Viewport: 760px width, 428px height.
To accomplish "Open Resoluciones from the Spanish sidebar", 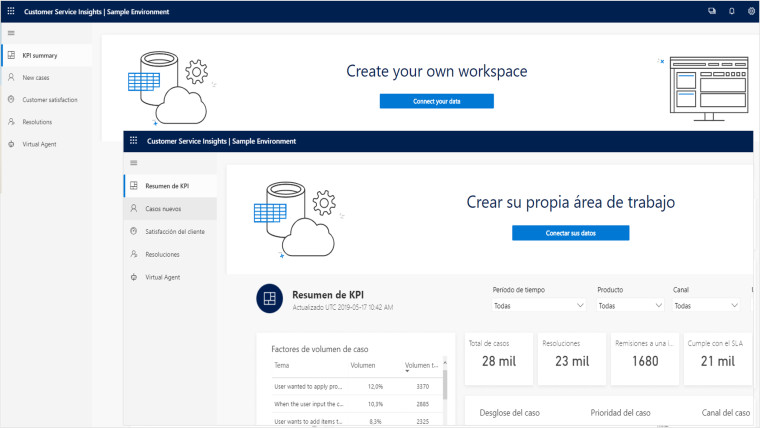I will (162, 254).
